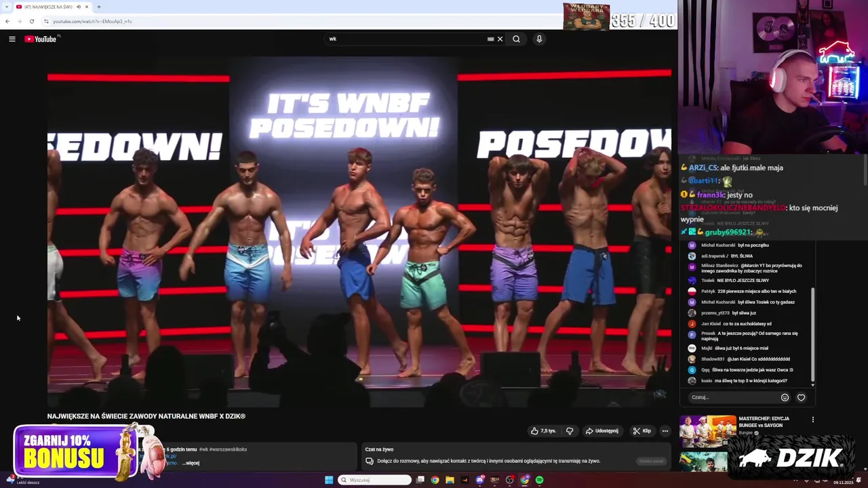Open the emoji picker in chat input
The width and height of the screenshot is (868, 488).
click(x=785, y=397)
